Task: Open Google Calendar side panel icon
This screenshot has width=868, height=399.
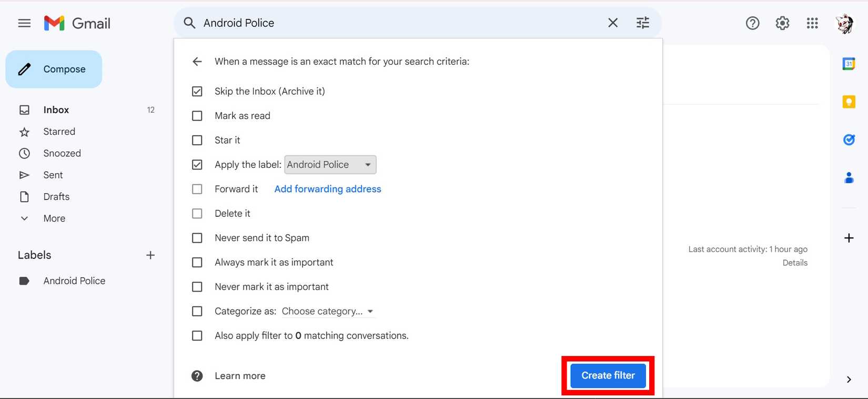Action: coord(849,64)
